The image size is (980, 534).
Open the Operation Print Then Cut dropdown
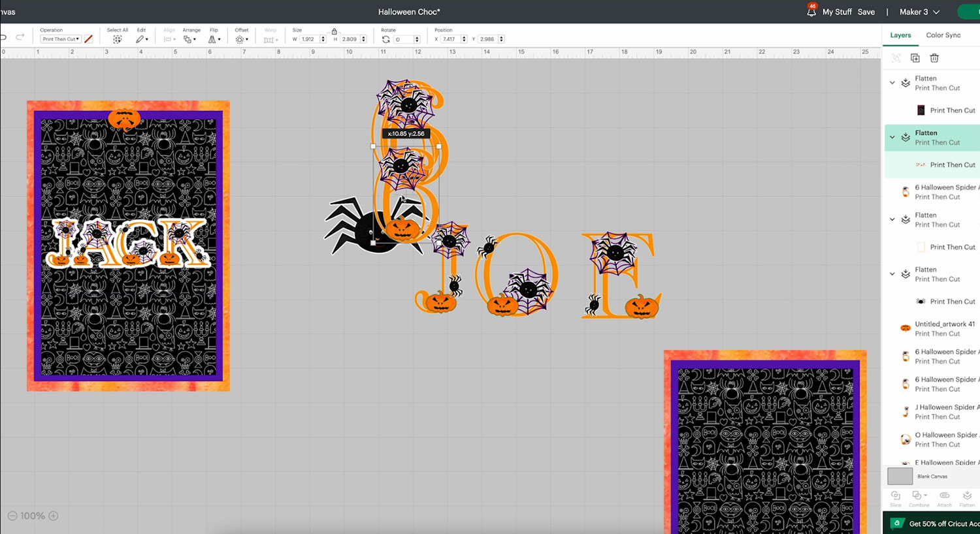tap(61, 39)
